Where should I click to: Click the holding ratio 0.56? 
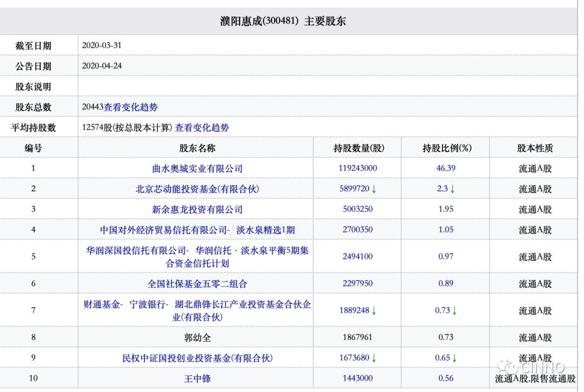(x=446, y=378)
